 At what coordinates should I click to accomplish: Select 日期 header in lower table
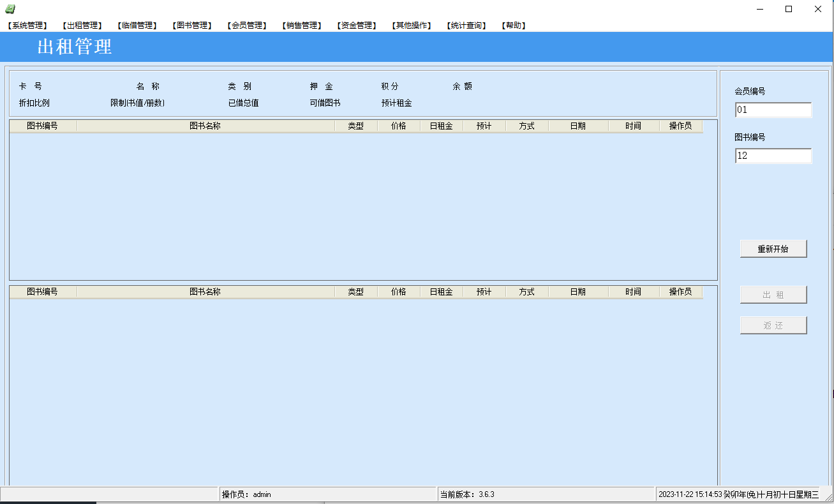coord(578,292)
